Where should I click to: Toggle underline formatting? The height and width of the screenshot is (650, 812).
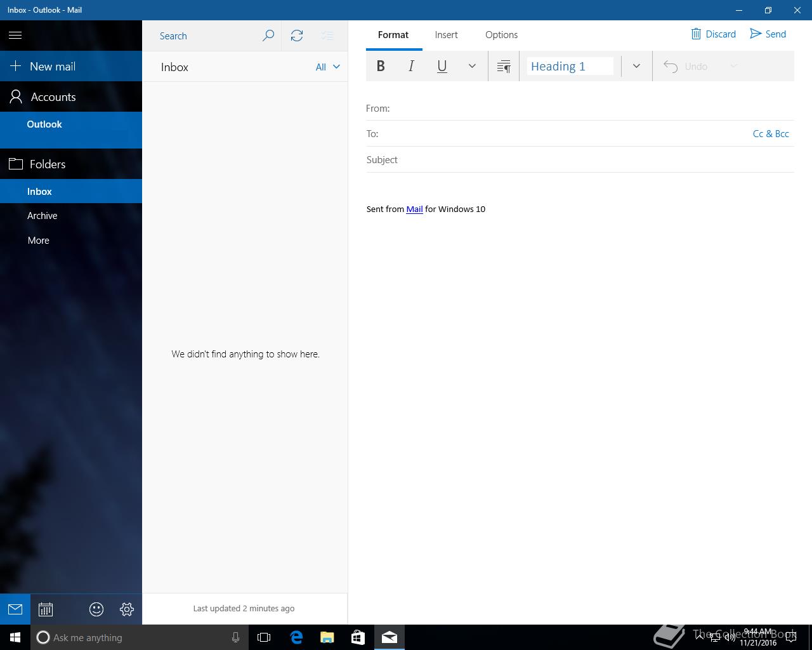(x=442, y=66)
